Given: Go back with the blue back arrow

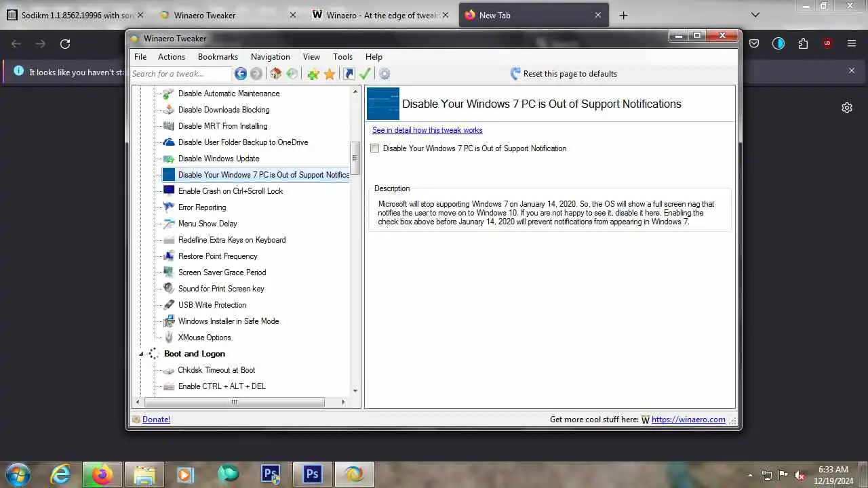Looking at the screenshot, I should [x=240, y=74].
